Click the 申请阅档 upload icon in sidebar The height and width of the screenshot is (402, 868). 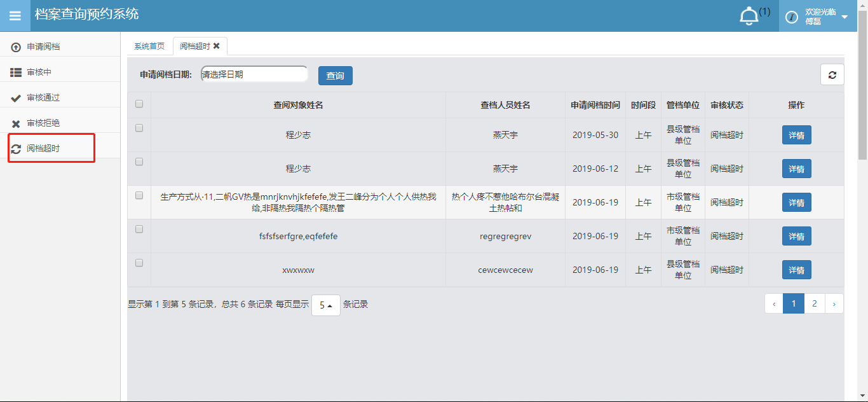tap(16, 47)
